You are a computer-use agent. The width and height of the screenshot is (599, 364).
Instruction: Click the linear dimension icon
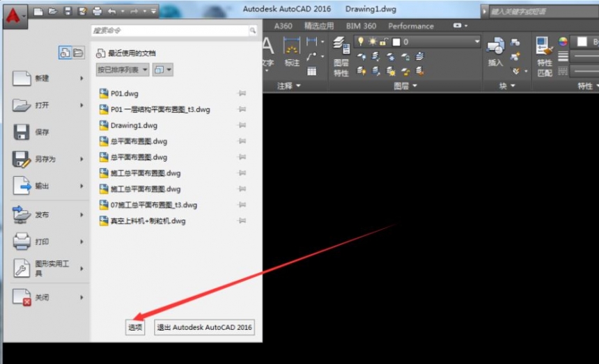312,41
